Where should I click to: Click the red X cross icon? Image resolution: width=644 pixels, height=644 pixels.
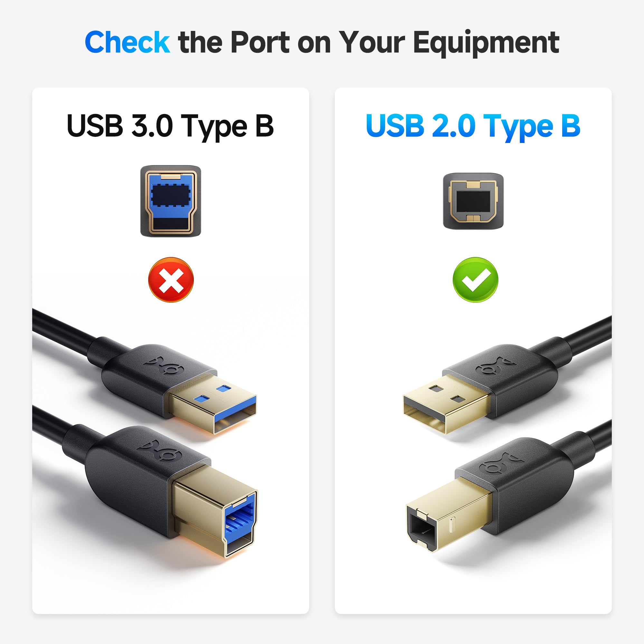171,280
